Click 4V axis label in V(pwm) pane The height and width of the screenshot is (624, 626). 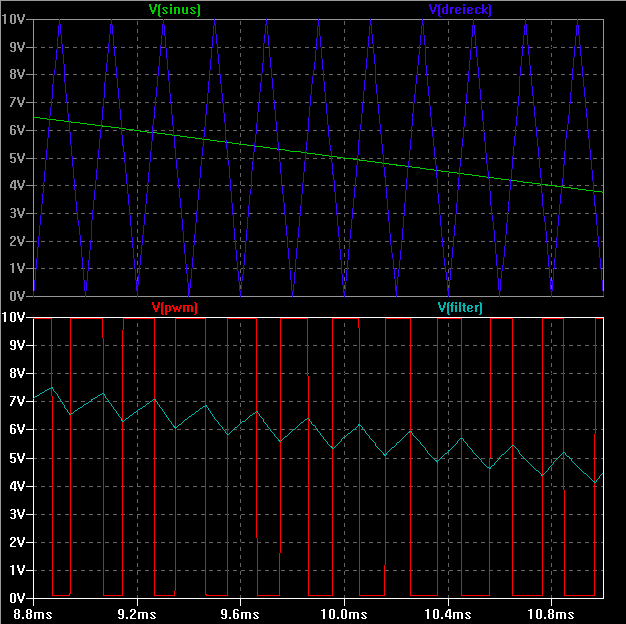(x=17, y=486)
